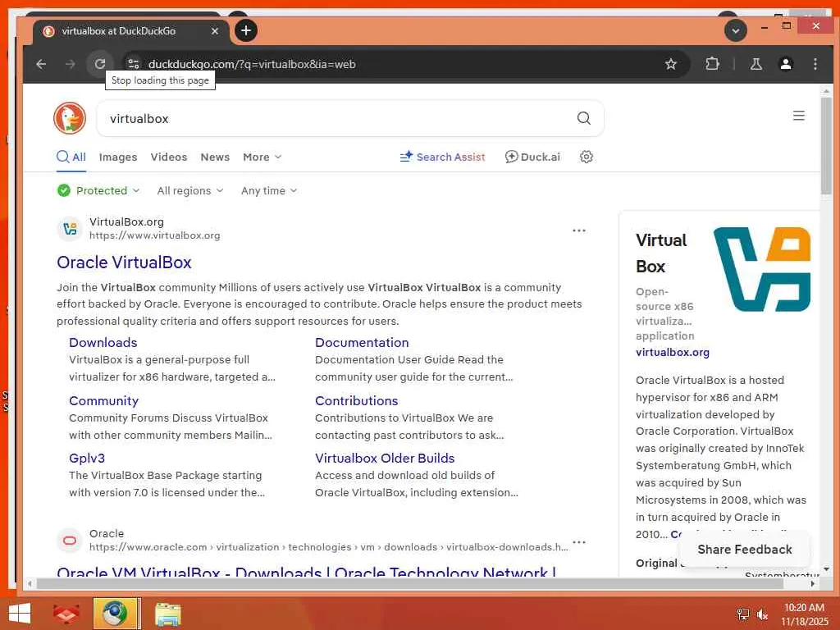
Task: Click the magnifier search button
Action: (584, 118)
